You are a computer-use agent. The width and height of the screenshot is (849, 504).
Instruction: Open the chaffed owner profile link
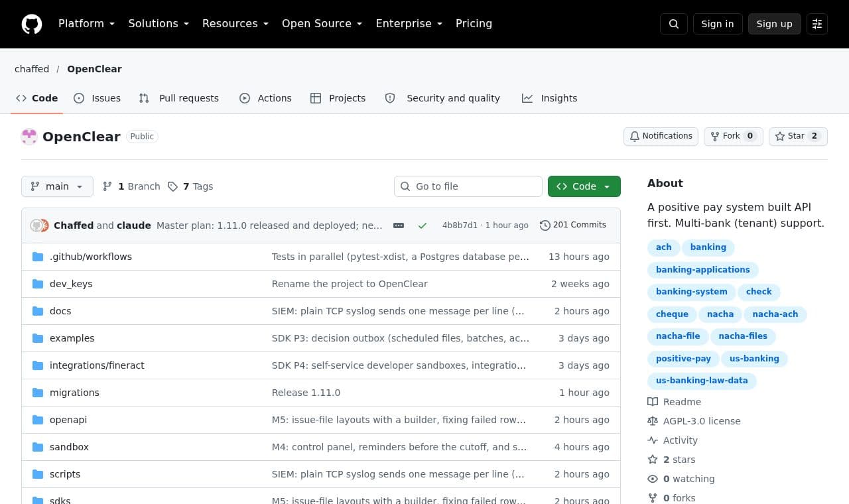tap(32, 69)
